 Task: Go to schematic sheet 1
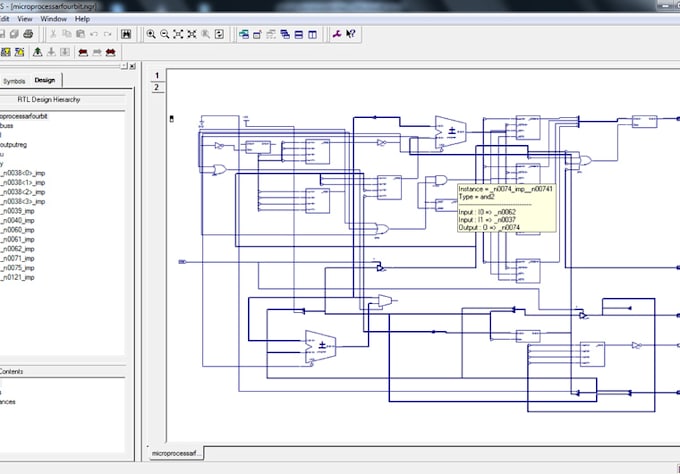coord(157,75)
